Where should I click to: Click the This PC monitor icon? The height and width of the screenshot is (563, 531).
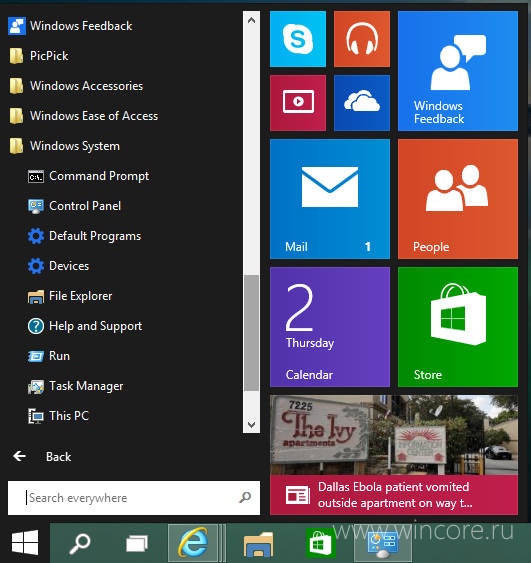(36, 417)
